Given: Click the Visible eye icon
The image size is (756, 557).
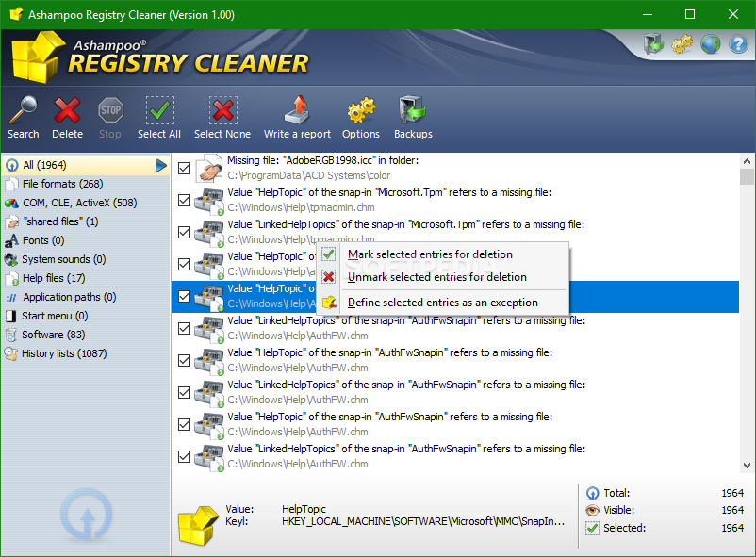Looking at the screenshot, I should (x=593, y=510).
